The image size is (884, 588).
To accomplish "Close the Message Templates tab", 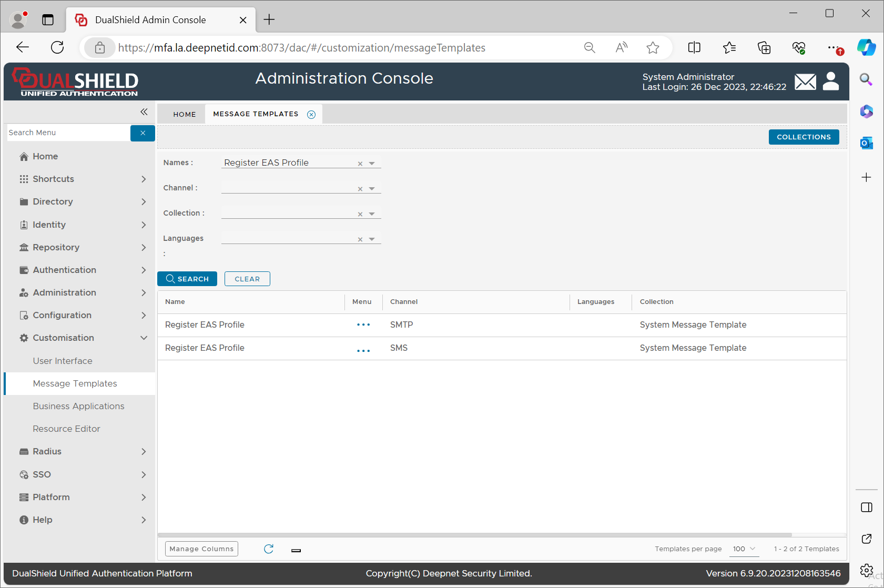I will click(311, 115).
